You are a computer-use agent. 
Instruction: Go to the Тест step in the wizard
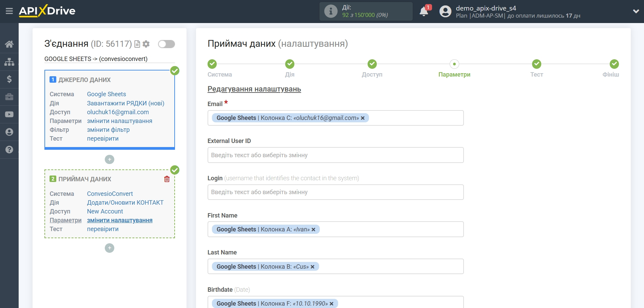coord(536,64)
